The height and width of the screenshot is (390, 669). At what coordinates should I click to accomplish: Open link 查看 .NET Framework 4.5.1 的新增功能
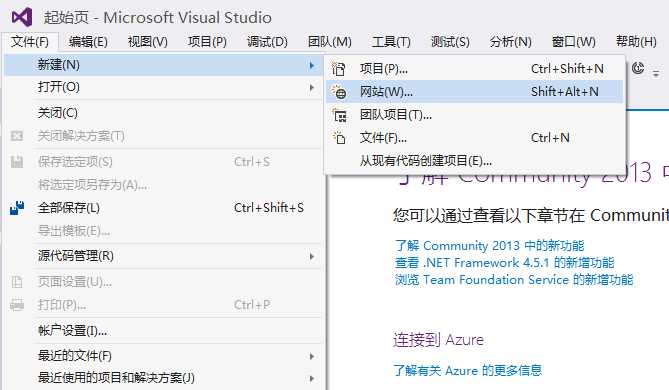[505, 263]
